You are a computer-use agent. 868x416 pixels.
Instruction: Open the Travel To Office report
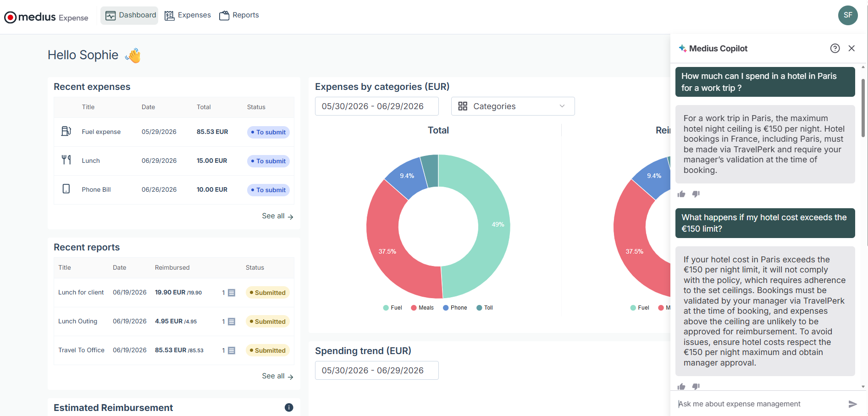(81, 350)
